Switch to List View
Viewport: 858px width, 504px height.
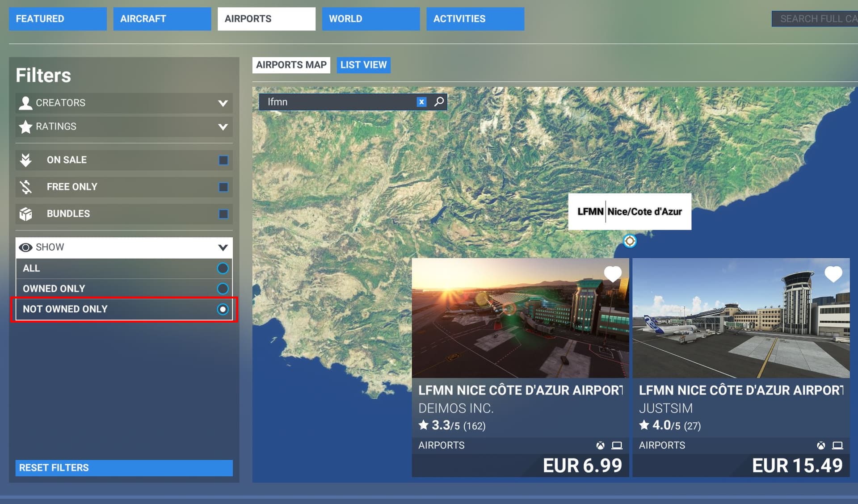click(363, 65)
